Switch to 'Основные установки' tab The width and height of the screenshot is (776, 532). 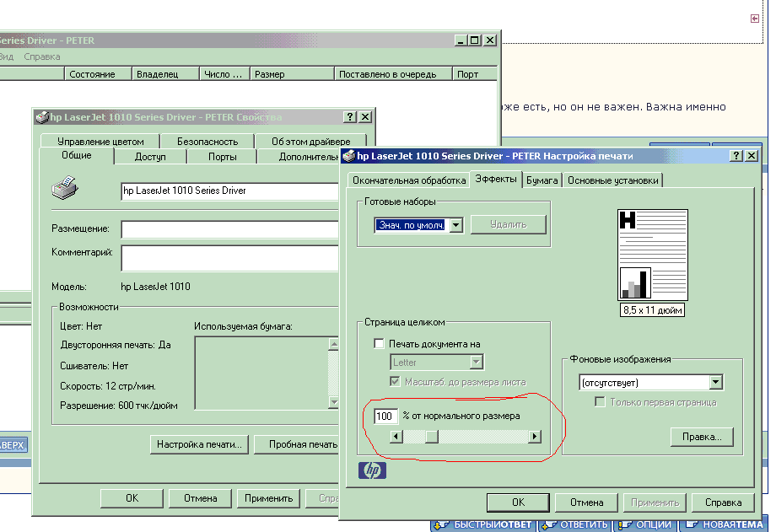(x=612, y=180)
